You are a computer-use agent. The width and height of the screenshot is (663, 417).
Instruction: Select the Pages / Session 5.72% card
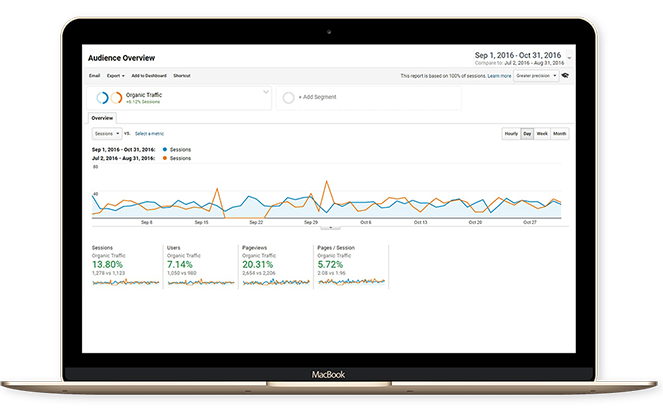point(351,266)
